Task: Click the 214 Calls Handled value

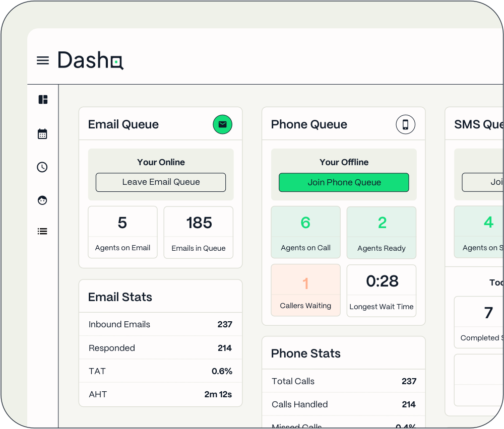Action: [x=409, y=404]
